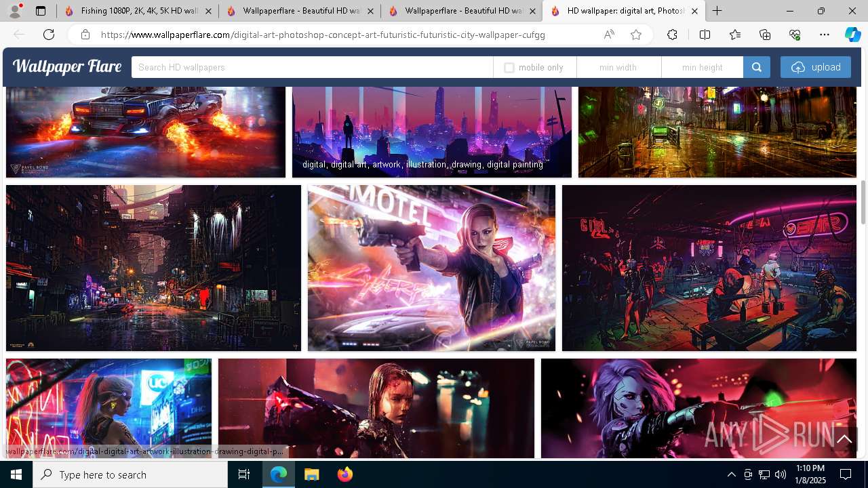Screen dimensions: 868x488
Task: Open volume control in system tray
Action: (781, 474)
